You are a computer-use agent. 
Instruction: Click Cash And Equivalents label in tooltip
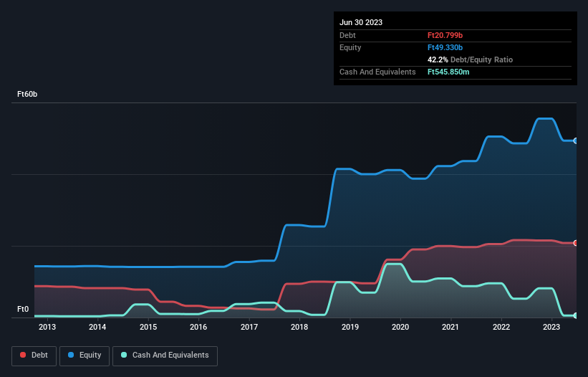(x=377, y=72)
